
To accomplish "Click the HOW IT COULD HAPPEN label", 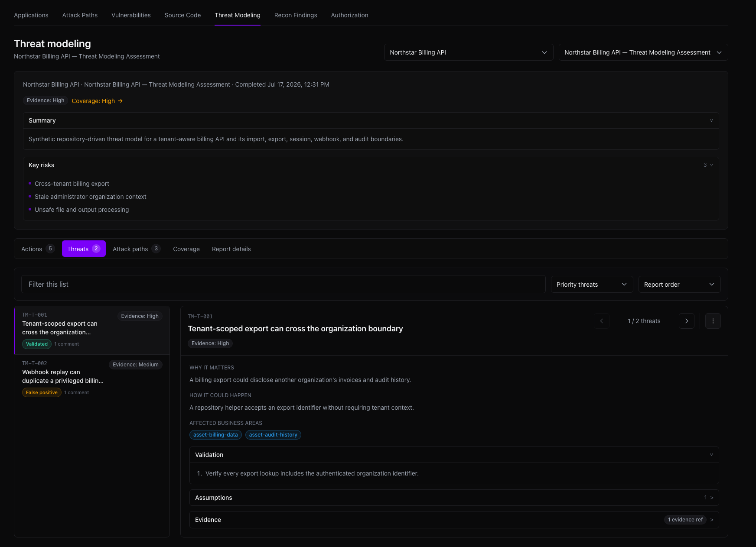I will click(x=220, y=395).
